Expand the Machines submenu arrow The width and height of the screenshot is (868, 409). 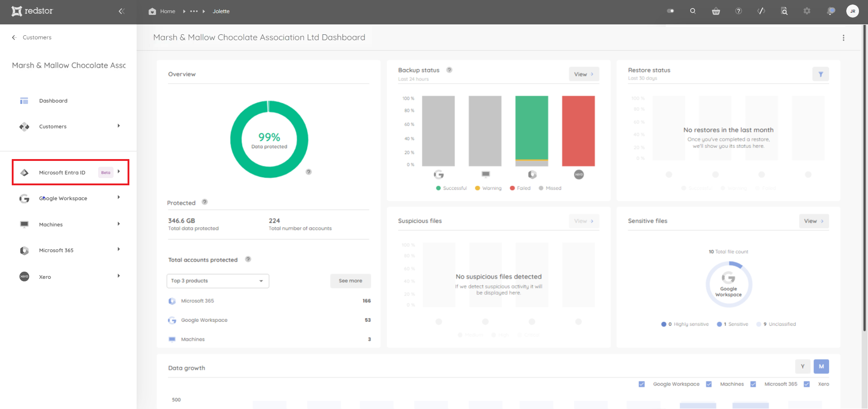click(119, 224)
